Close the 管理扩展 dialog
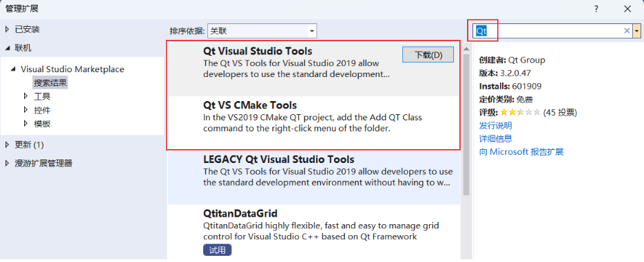This screenshot has height=262, width=644. [627, 9]
